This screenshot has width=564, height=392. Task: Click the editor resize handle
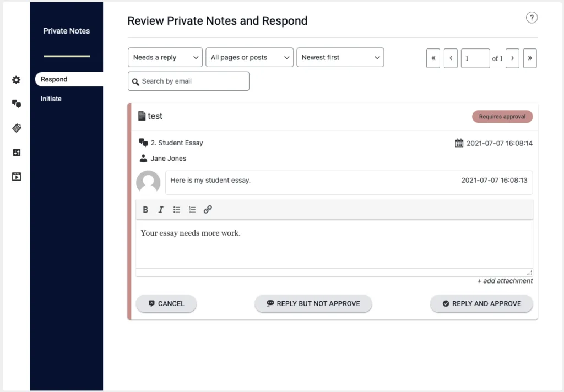pyautogui.click(x=529, y=273)
